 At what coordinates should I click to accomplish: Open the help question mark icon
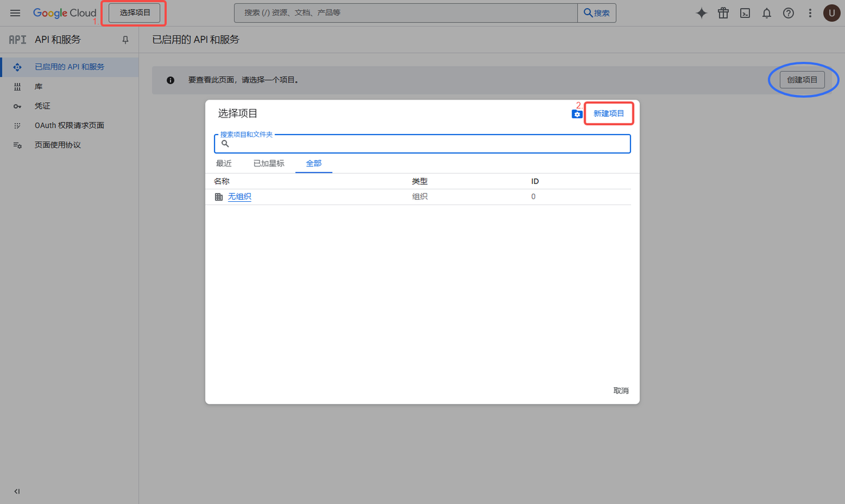click(x=788, y=13)
